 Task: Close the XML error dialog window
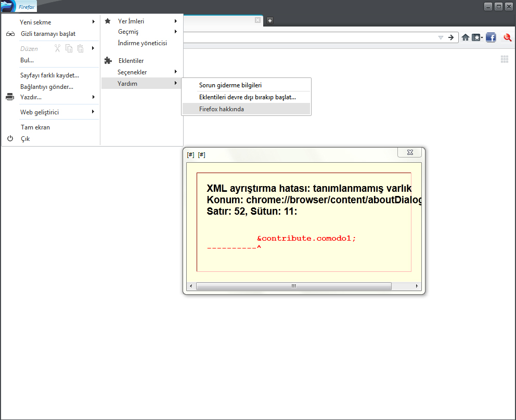point(409,152)
